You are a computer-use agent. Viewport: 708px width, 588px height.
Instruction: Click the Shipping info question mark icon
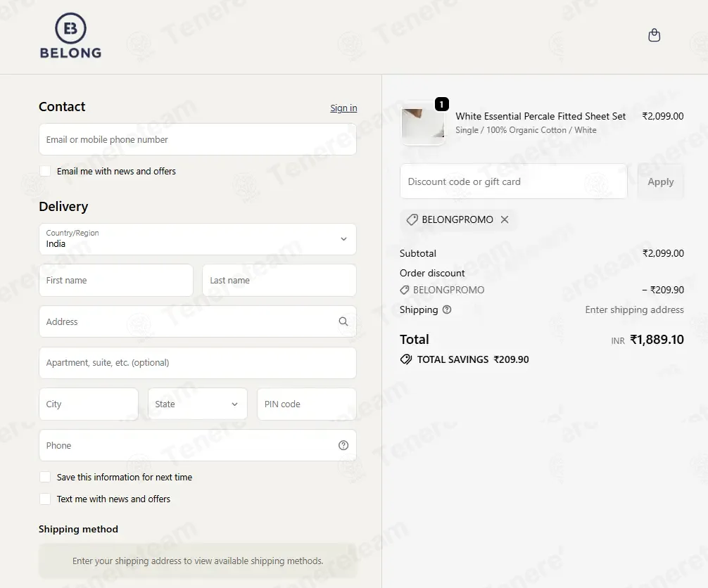[x=447, y=309]
